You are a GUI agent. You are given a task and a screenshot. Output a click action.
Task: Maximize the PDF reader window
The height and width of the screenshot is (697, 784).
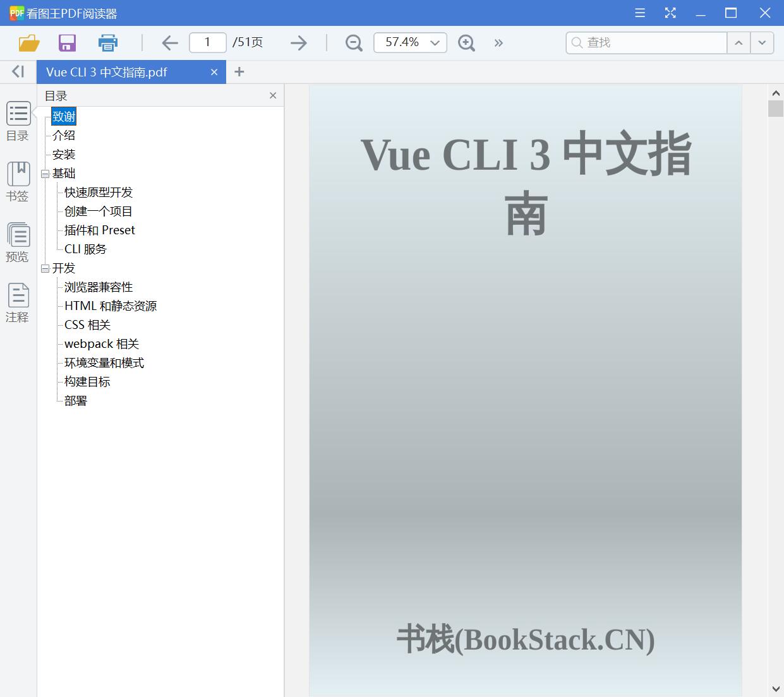pos(731,13)
